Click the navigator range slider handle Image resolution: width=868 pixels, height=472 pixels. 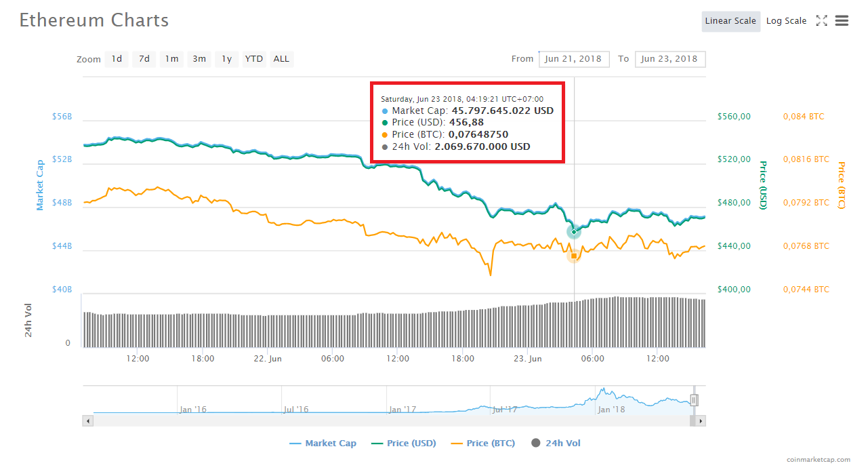pyautogui.click(x=694, y=400)
